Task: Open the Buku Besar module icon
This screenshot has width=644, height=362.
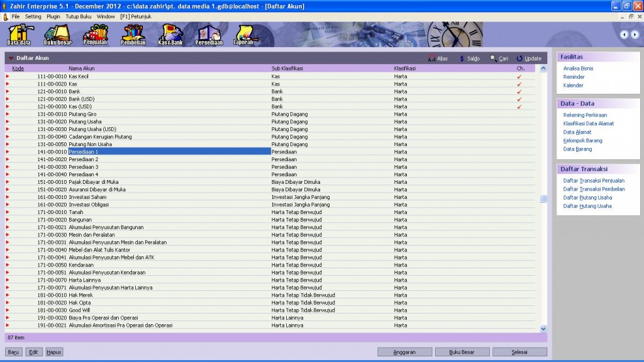Action: [x=57, y=35]
